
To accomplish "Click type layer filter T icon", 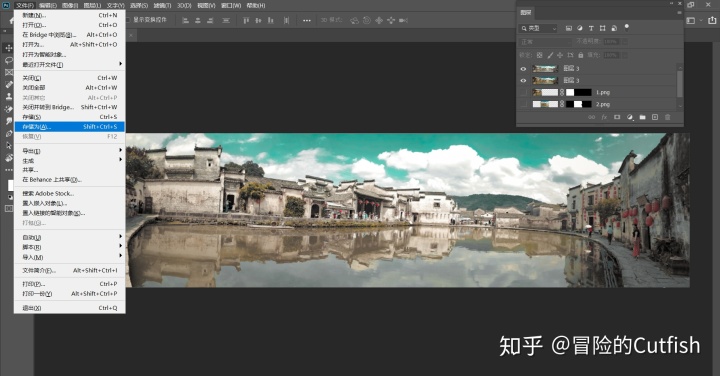I will point(591,28).
